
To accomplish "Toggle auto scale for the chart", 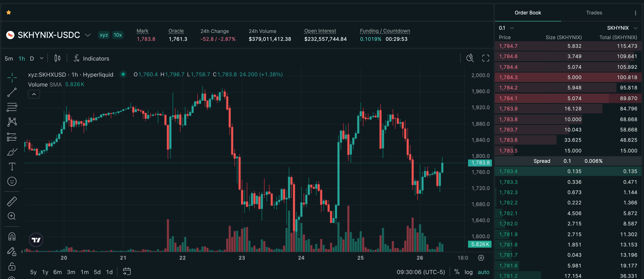I will click(483, 272).
